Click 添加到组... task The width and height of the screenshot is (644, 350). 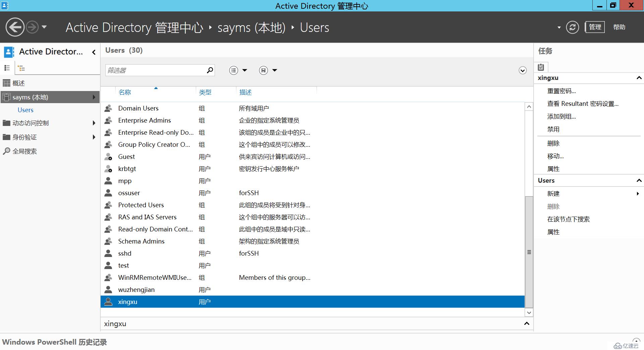click(561, 117)
